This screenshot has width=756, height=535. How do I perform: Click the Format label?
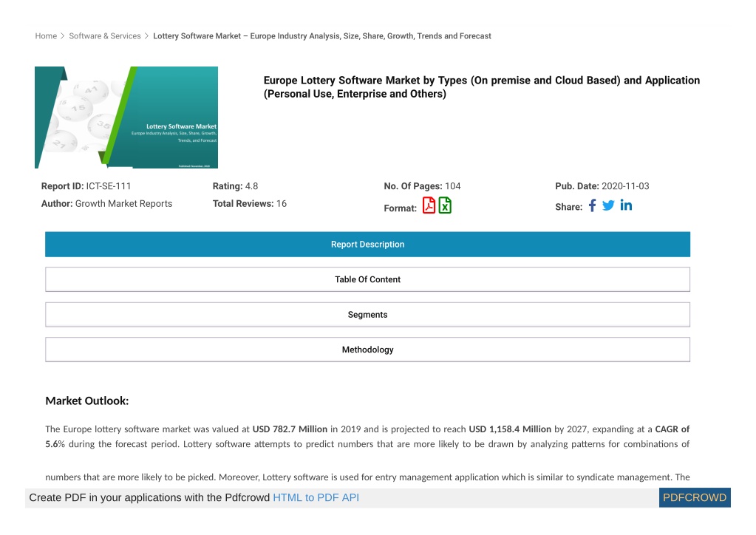(x=401, y=208)
